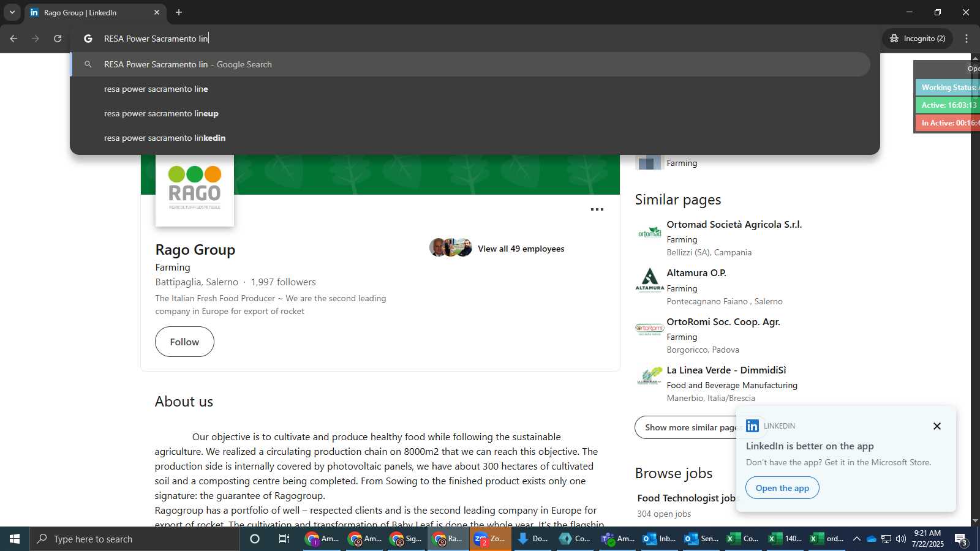Image resolution: width=980 pixels, height=551 pixels.
Task: Click 'Open the app' button
Action: (782, 488)
